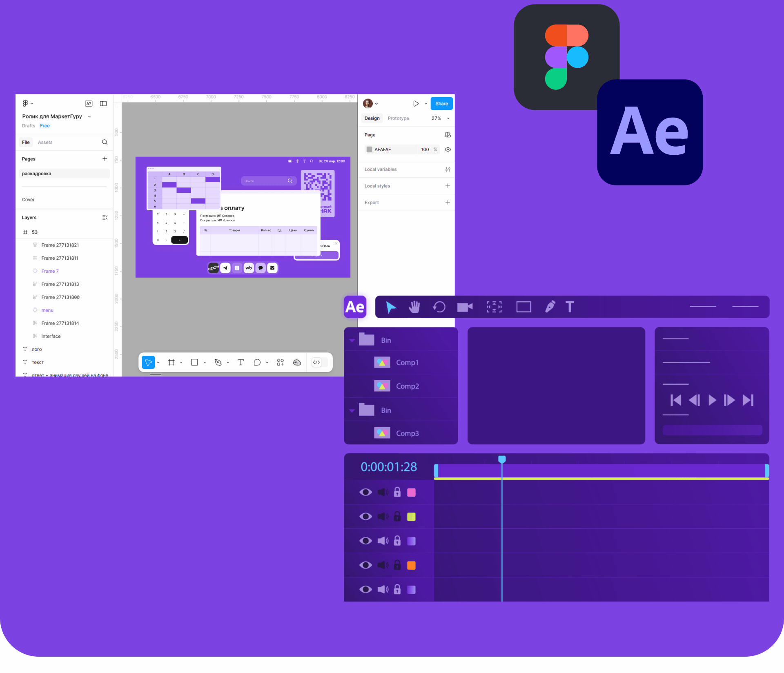Select the rotation tool icon
Screen dimensions: 784x673
pos(439,307)
